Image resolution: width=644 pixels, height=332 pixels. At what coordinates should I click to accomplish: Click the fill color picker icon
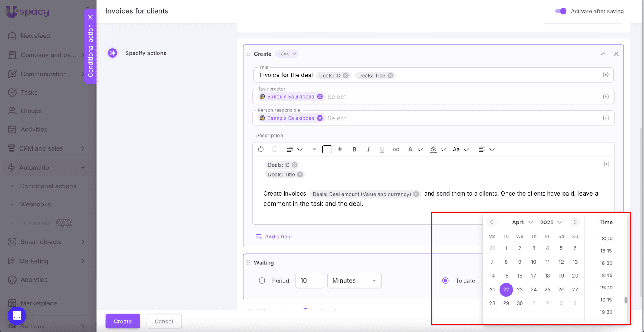(433, 149)
